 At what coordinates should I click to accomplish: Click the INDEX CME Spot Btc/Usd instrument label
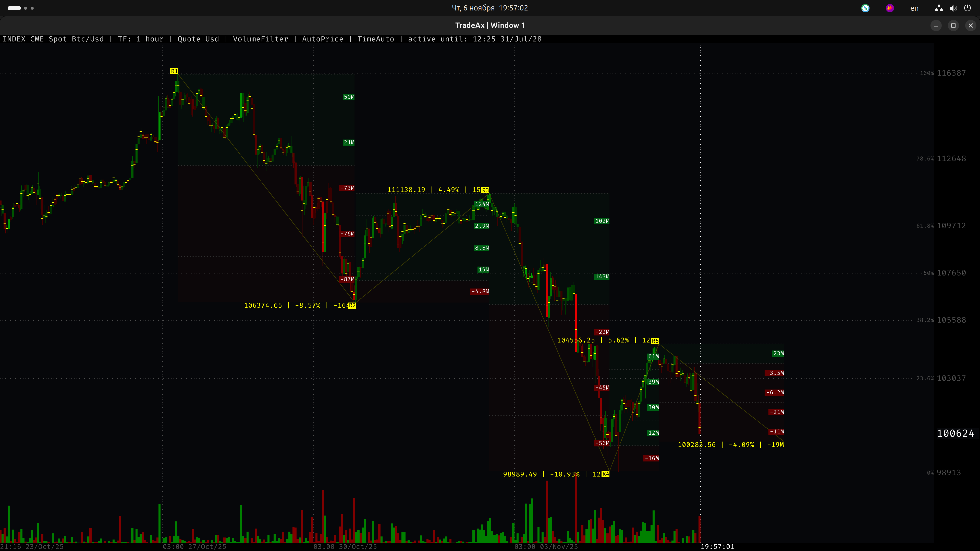pyautogui.click(x=53, y=39)
